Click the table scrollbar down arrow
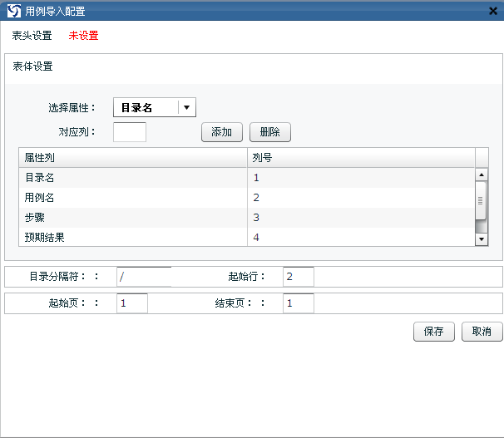The image size is (504, 438). coord(481,239)
